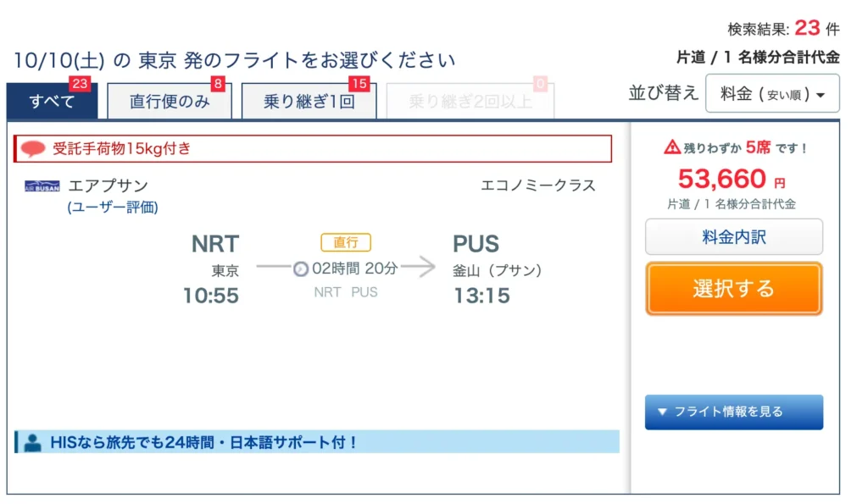Click the red 23 badge on すべて tab
868x504 pixels.
[80, 84]
